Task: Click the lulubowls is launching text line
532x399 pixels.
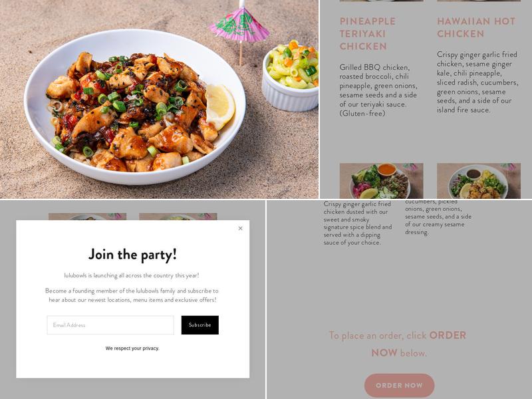Action: pyautogui.click(x=132, y=275)
